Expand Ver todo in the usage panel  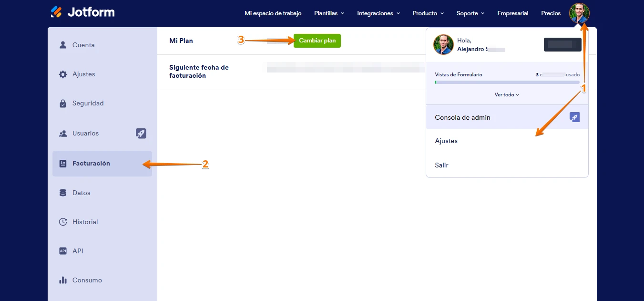click(507, 94)
